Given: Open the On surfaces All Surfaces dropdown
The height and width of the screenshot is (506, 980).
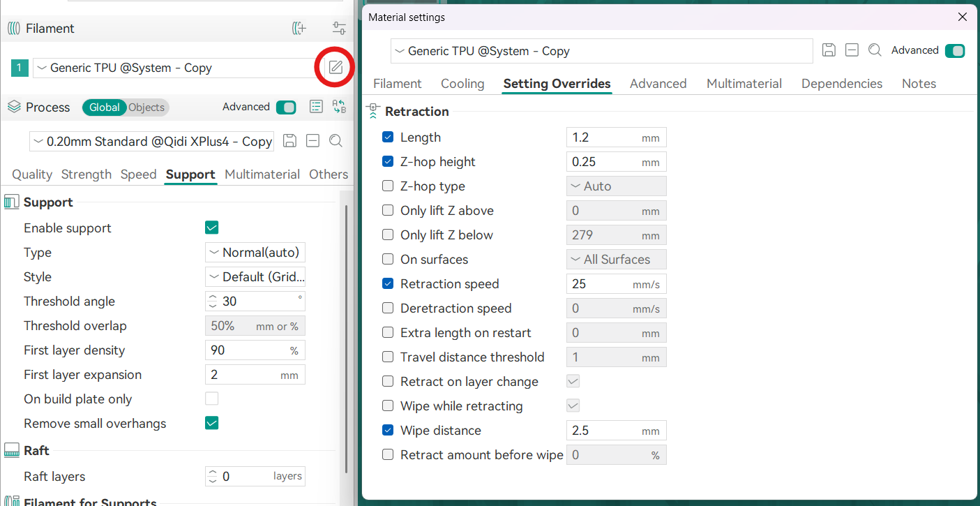Looking at the screenshot, I should [x=617, y=260].
